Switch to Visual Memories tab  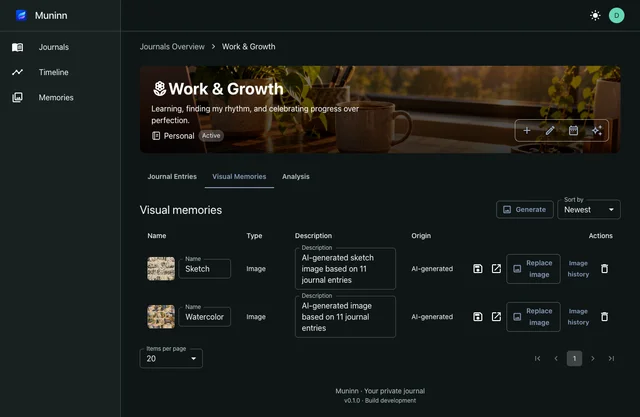tap(239, 177)
